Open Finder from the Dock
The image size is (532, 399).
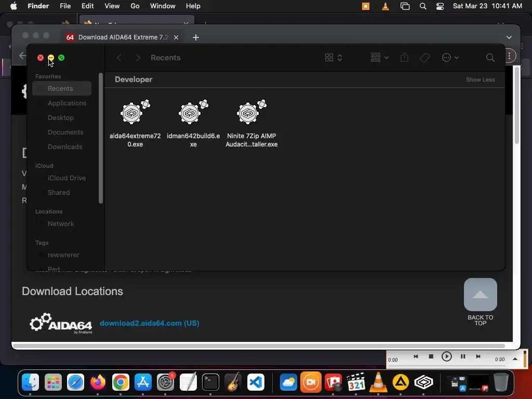click(30, 382)
